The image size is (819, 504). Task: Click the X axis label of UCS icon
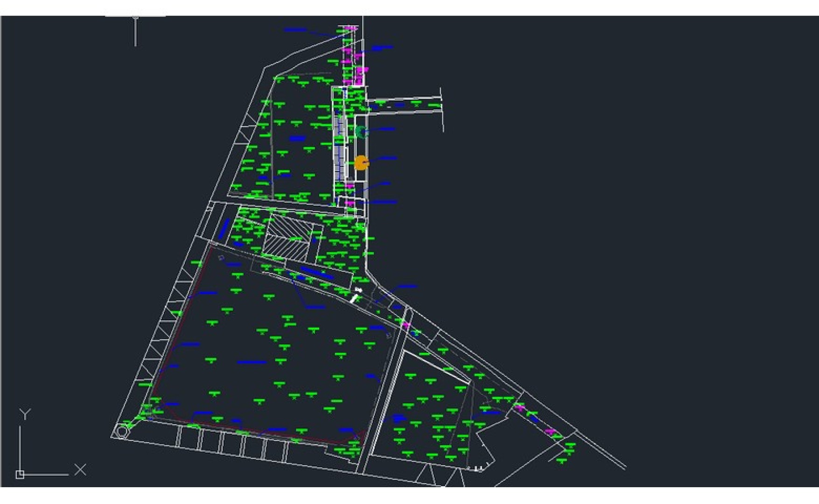click(80, 469)
